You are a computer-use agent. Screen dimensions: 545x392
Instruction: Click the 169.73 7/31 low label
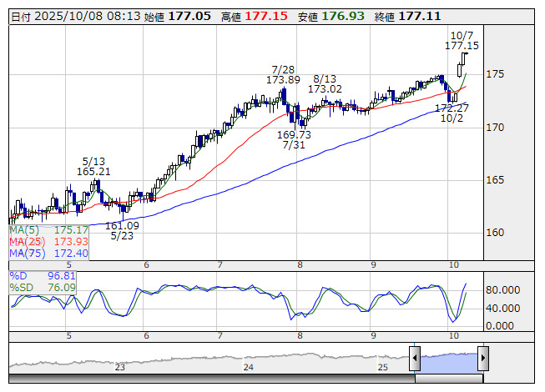point(294,139)
